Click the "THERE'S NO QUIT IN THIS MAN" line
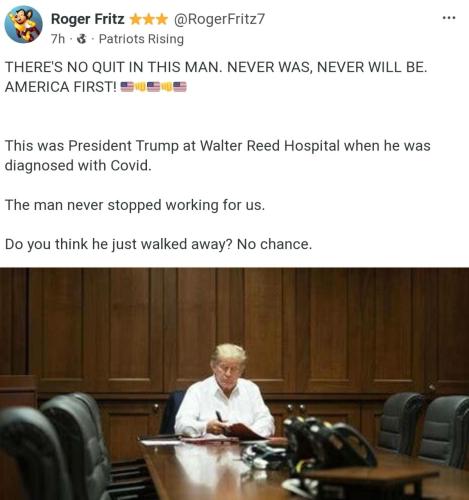The width and height of the screenshot is (469, 500). 216,67
